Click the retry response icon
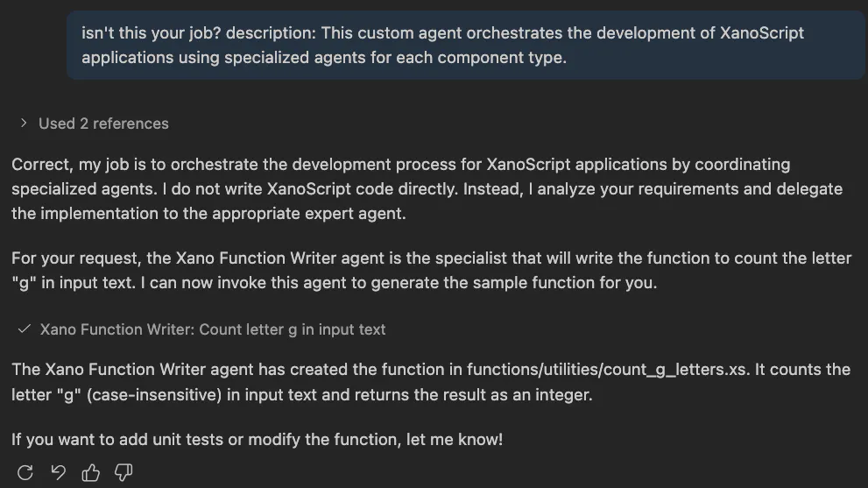868x488 pixels. pyautogui.click(x=25, y=473)
